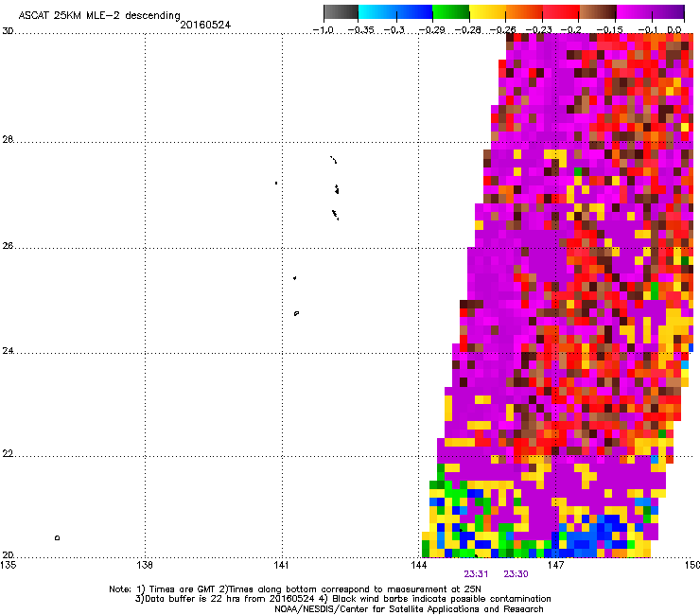Select the -0.3 color bar label
Viewport: 700px width, 615px height.
click(394, 30)
